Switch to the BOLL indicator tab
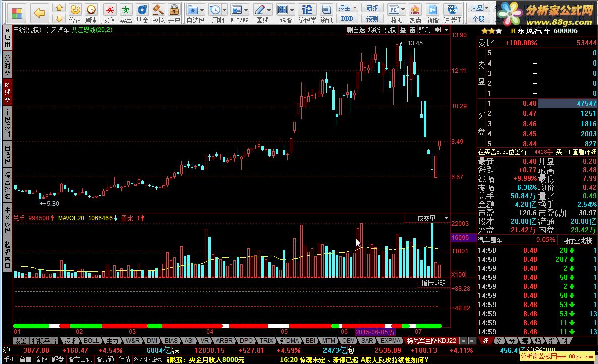 click(x=91, y=341)
